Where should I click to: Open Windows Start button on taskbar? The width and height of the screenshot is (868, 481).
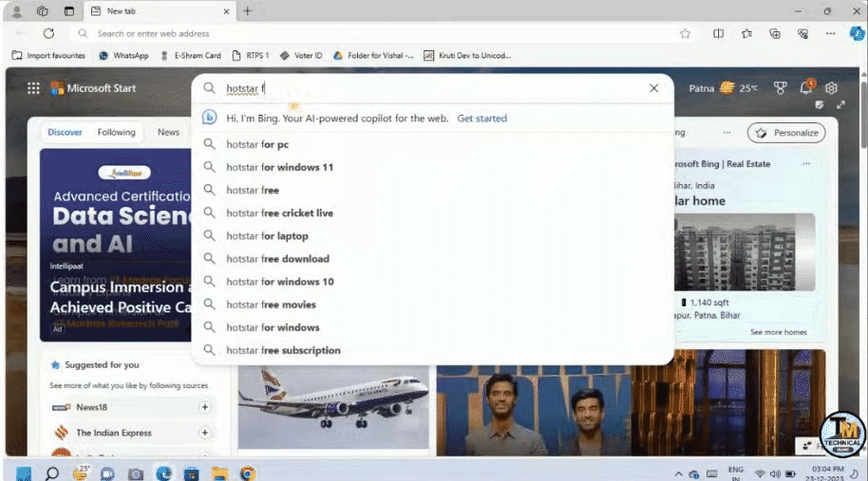(x=24, y=473)
